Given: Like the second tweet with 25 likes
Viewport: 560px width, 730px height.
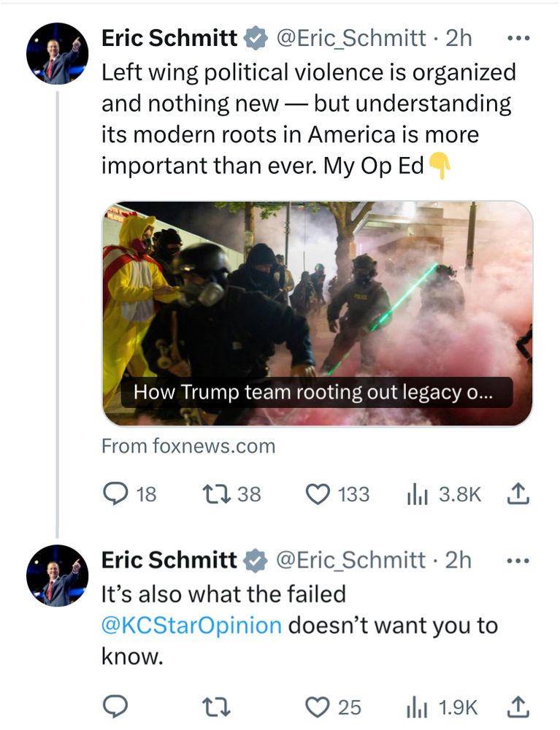Looking at the screenshot, I should pyautogui.click(x=317, y=707).
